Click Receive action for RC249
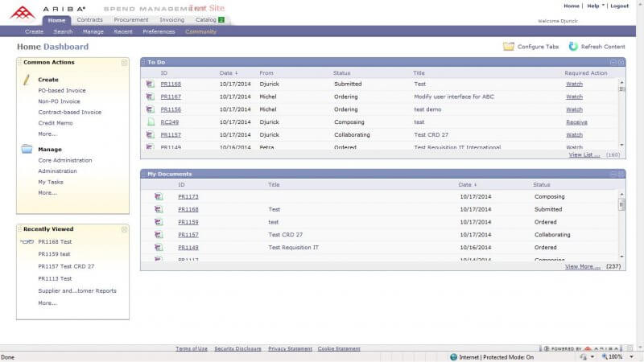This screenshot has height=362, width=644. pyautogui.click(x=576, y=122)
